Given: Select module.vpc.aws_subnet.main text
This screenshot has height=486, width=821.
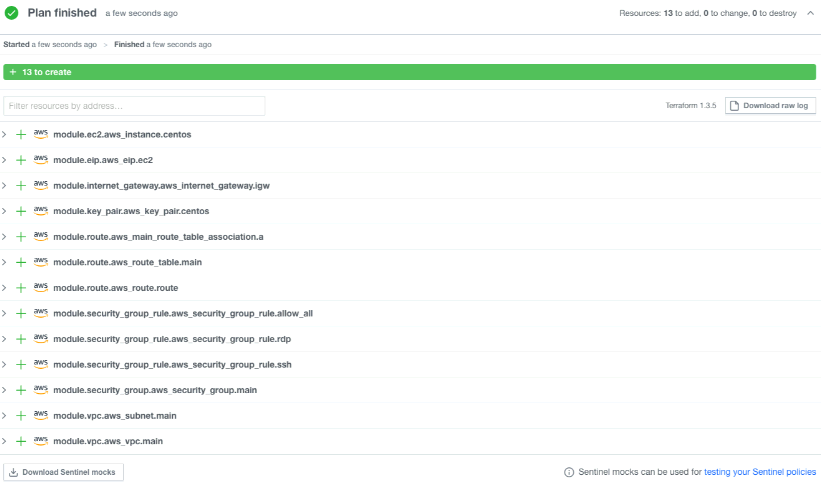Looking at the screenshot, I should pos(115,416).
